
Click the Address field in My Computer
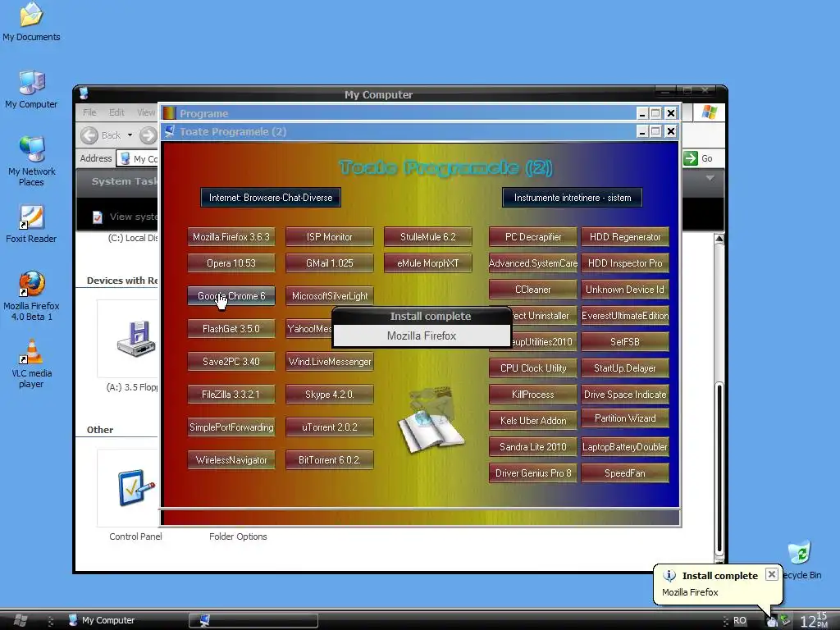[138, 158]
